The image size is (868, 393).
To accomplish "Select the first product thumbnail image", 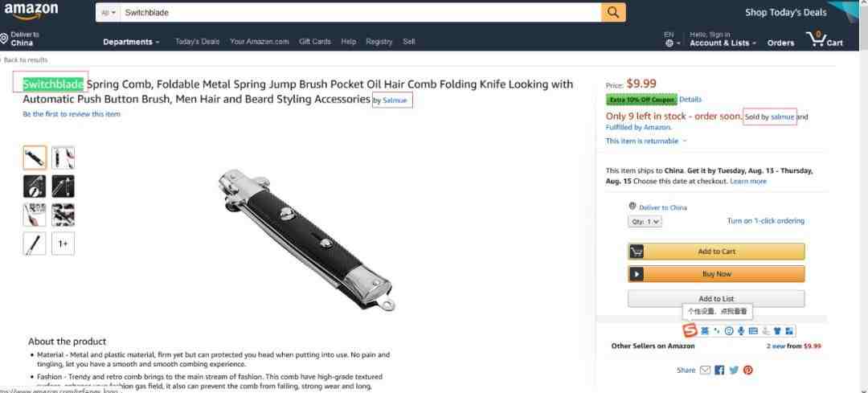I will (x=35, y=158).
